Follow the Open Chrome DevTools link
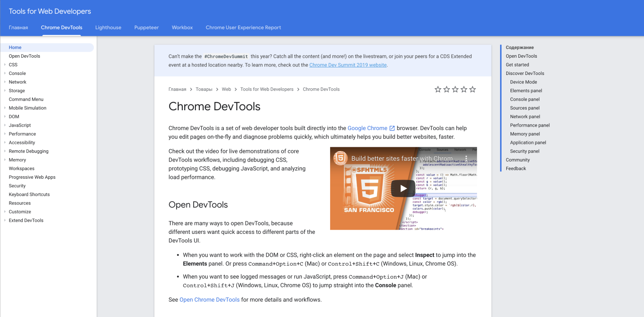This screenshot has width=644, height=317. click(x=209, y=300)
